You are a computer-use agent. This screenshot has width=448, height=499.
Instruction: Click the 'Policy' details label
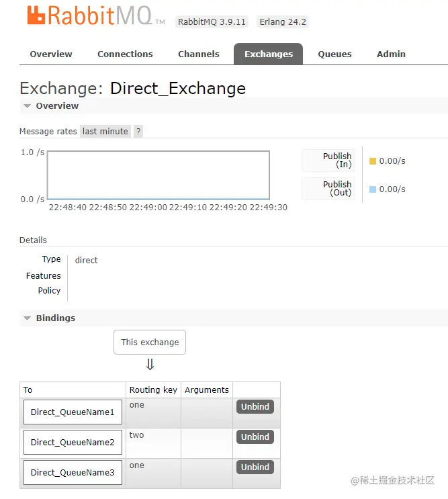(49, 291)
